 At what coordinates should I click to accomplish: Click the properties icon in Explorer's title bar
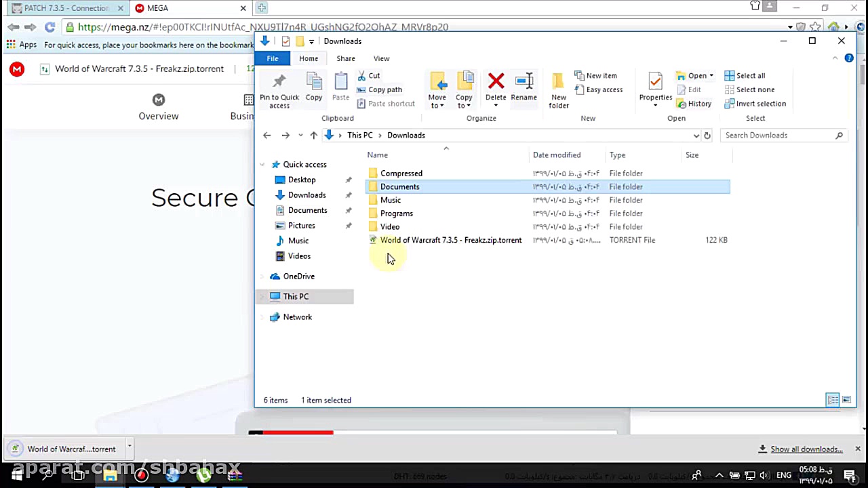tap(285, 41)
